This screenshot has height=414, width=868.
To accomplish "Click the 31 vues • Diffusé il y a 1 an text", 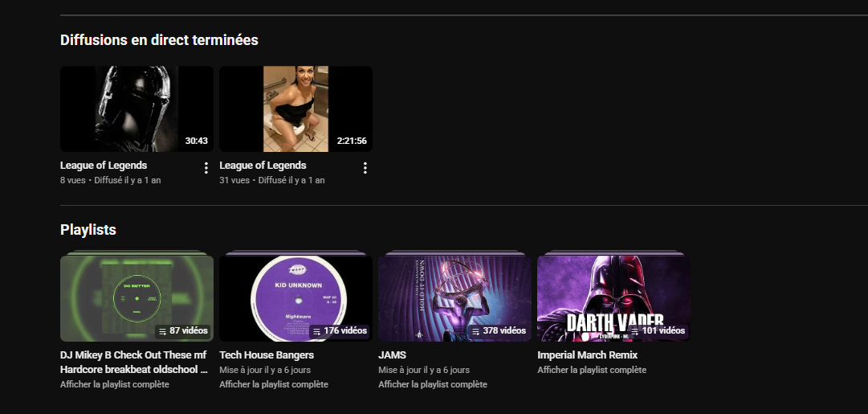I will click(x=272, y=180).
